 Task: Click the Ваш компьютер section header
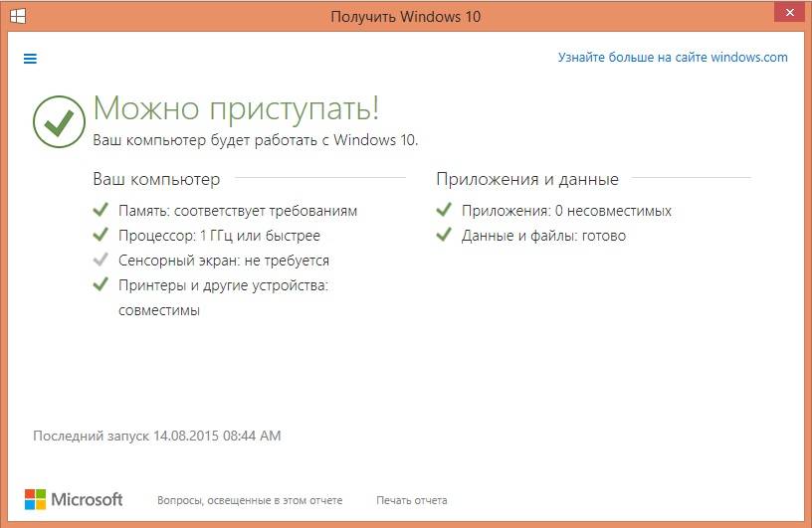pyautogui.click(x=156, y=179)
